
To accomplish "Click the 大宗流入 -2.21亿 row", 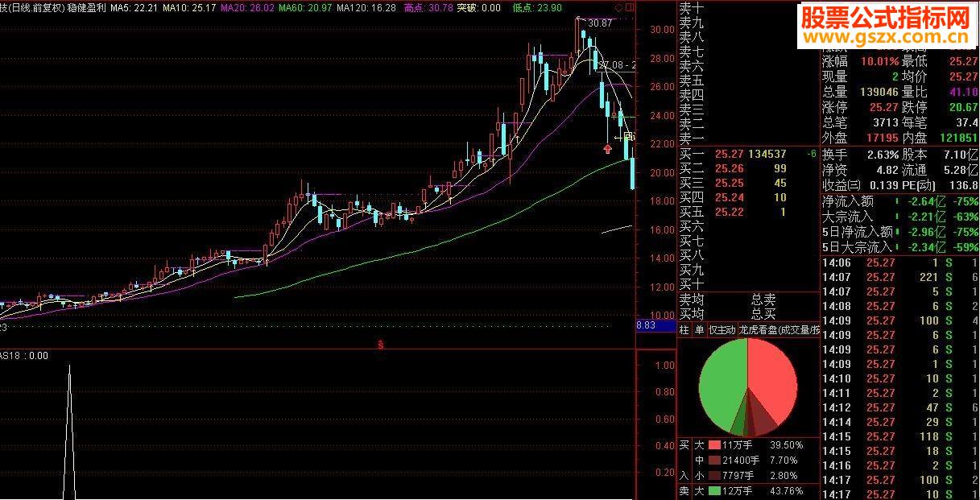I will (x=900, y=217).
